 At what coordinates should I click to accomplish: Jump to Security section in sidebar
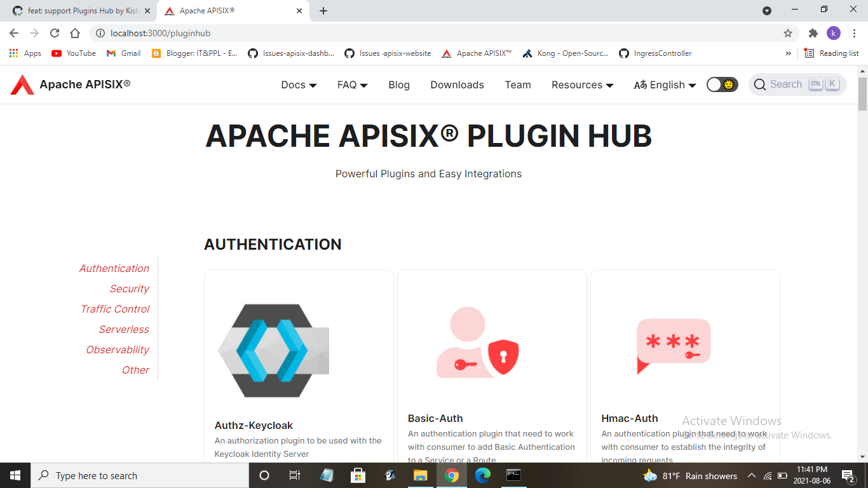point(130,288)
